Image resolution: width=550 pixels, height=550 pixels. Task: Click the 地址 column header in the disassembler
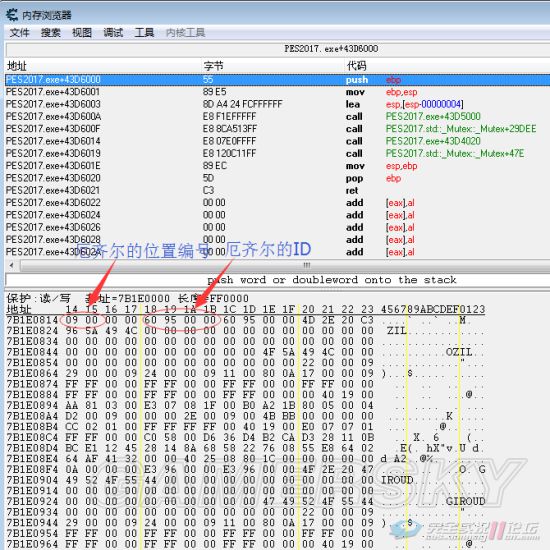click(x=17, y=66)
